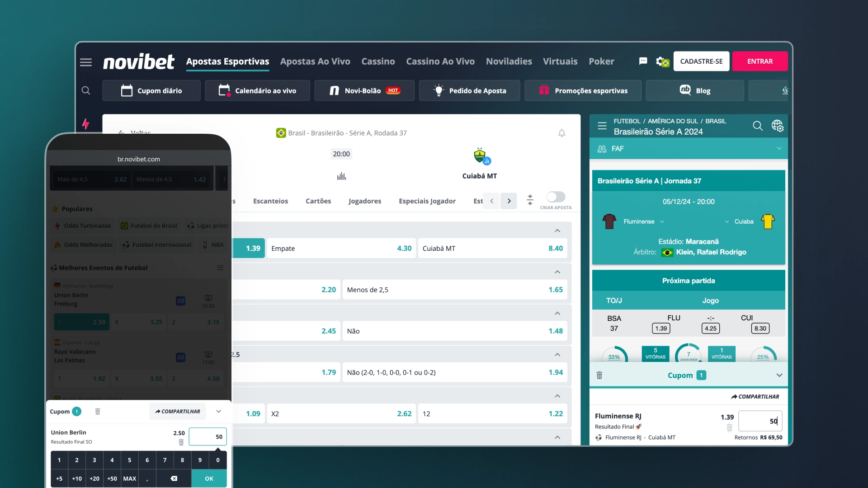868x488 pixels.
Task: Click the yellow Cuiaba jersey icon
Action: (768, 221)
